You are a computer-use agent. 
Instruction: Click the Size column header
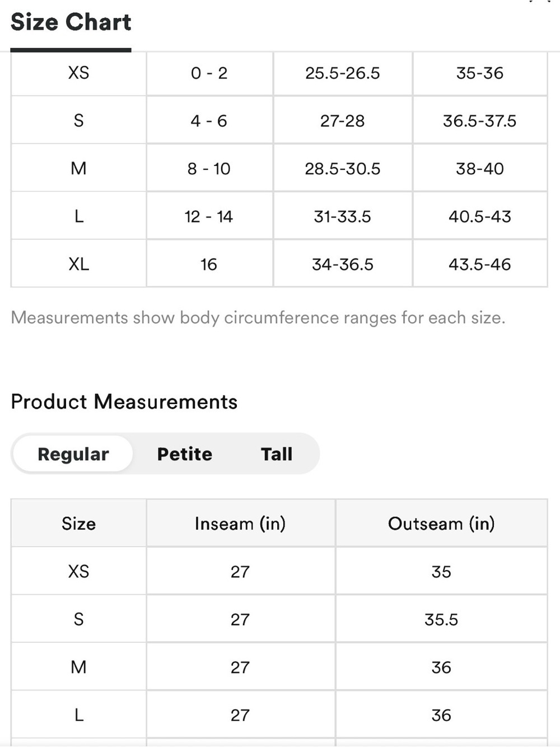coord(78,523)
